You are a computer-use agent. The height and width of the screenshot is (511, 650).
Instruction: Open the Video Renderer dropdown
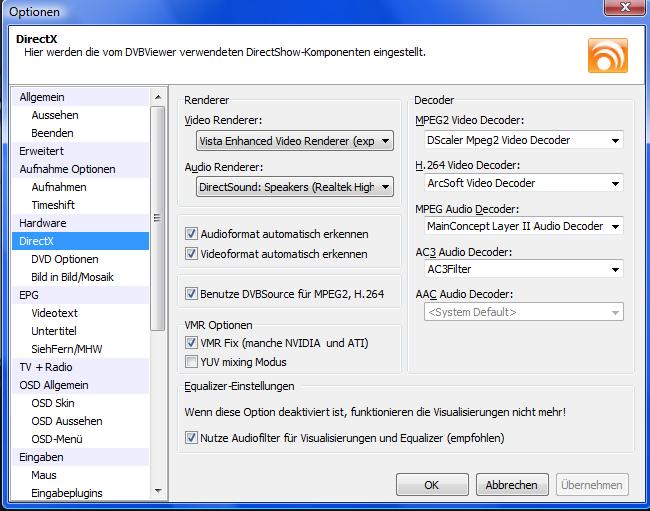pyautogui.click(x=294, y=141)
